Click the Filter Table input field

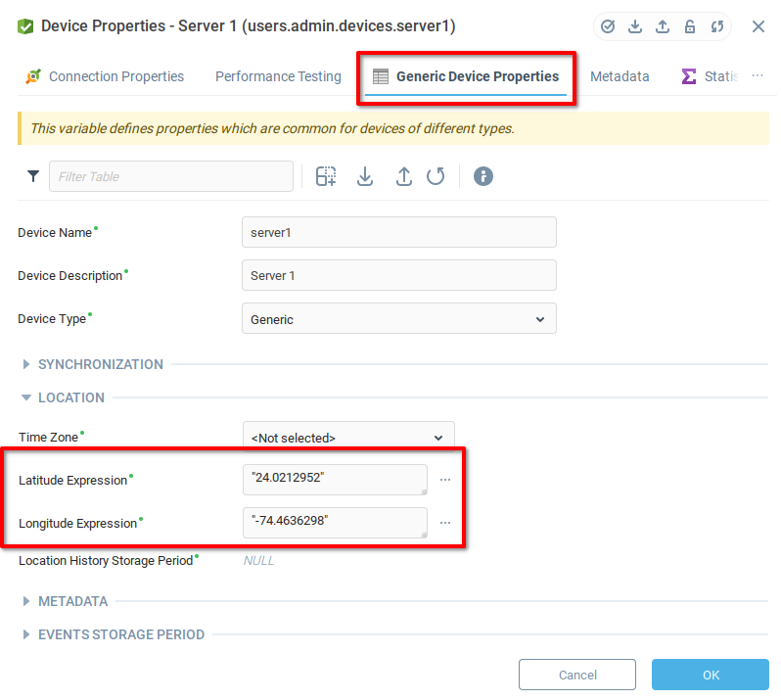click(171, 176)
